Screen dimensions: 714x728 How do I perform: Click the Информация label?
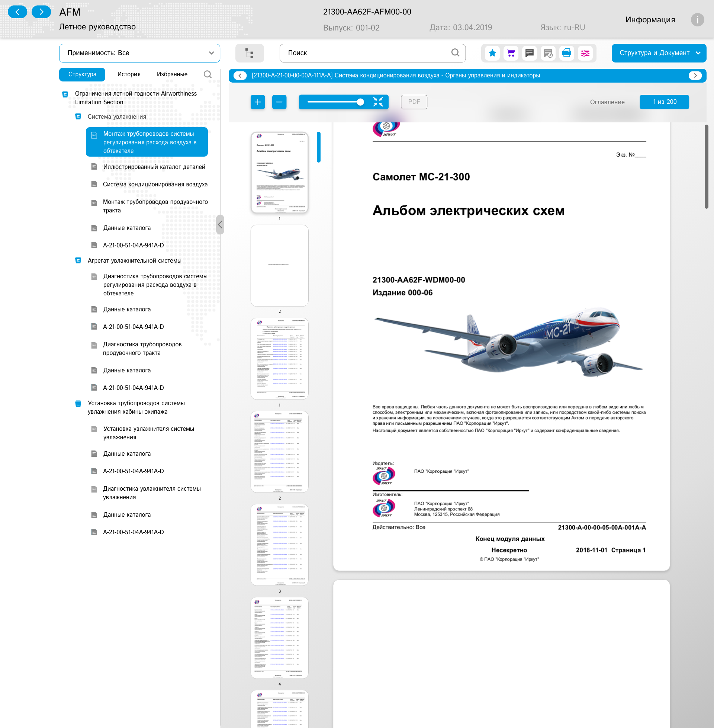tap(650, 19)
